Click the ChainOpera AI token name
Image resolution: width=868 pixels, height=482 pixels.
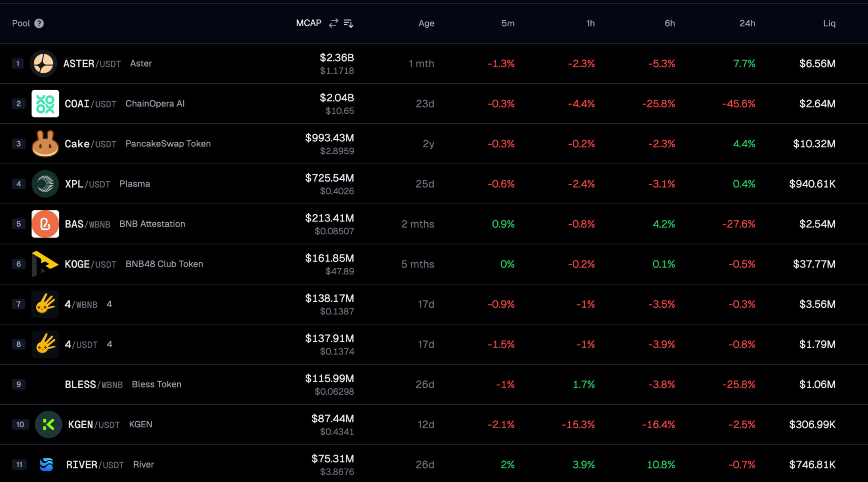coord(155,104)
